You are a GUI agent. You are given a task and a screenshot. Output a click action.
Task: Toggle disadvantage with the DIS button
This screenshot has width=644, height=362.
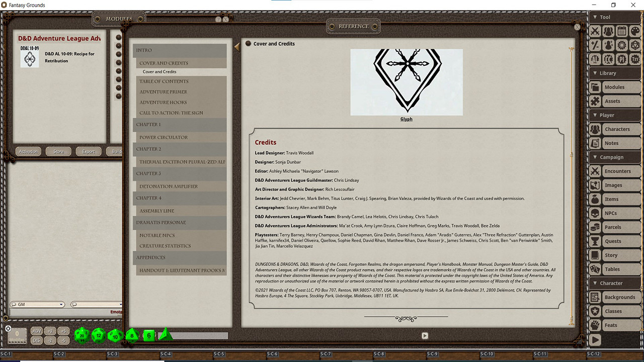(36, 340)
